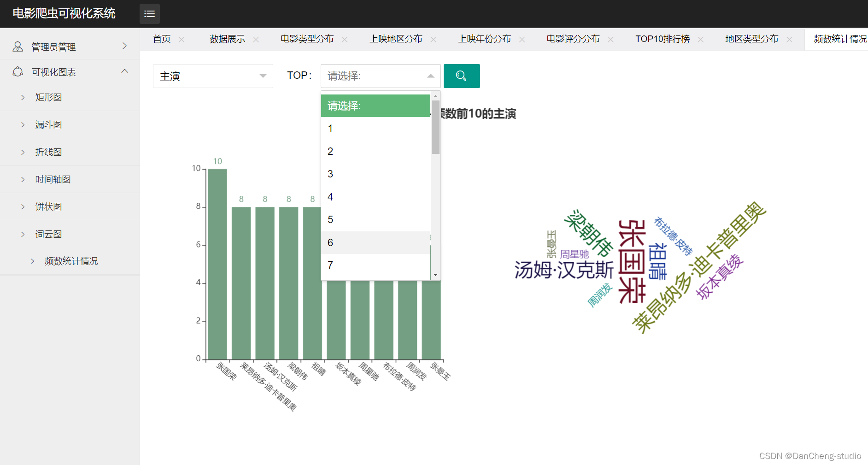Expand the 时间轴图 submenu

point(23,179)
